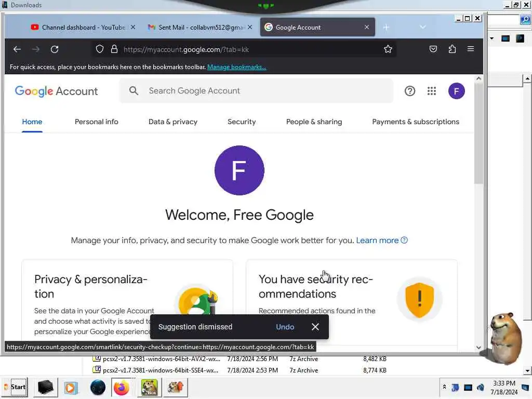Screen dimensions: 532x399
Task: Click the magnifier icon in account search
Action: pyautogui.click(x=134, y=90)
